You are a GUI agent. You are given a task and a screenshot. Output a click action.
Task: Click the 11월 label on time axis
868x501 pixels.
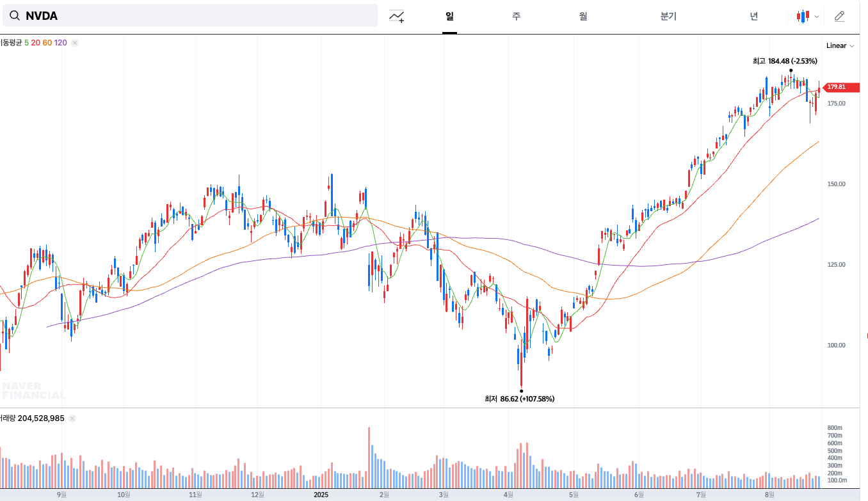tap(196, 495)
